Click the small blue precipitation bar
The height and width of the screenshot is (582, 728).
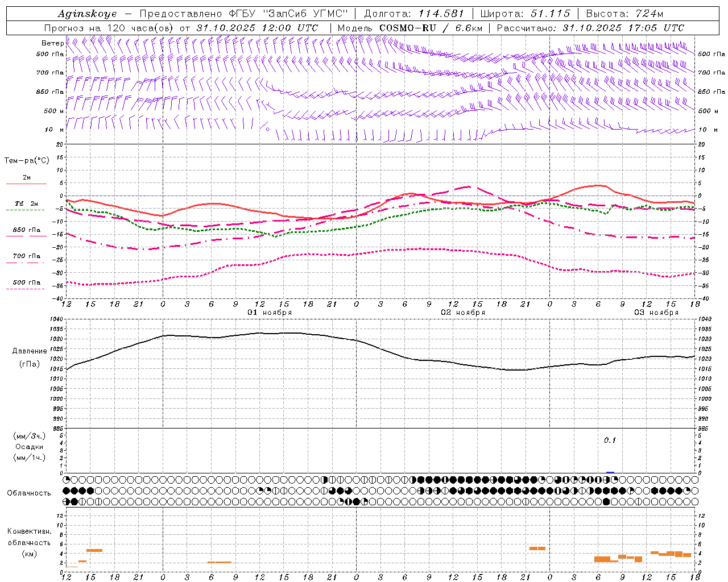click(610, 472)
